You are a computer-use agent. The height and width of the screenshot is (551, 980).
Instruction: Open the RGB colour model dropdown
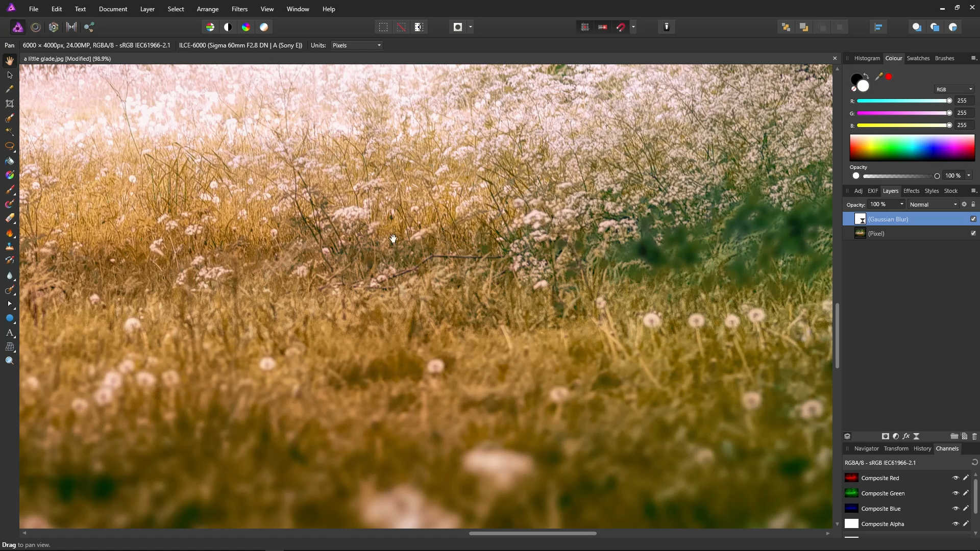(x=953, y=89)
